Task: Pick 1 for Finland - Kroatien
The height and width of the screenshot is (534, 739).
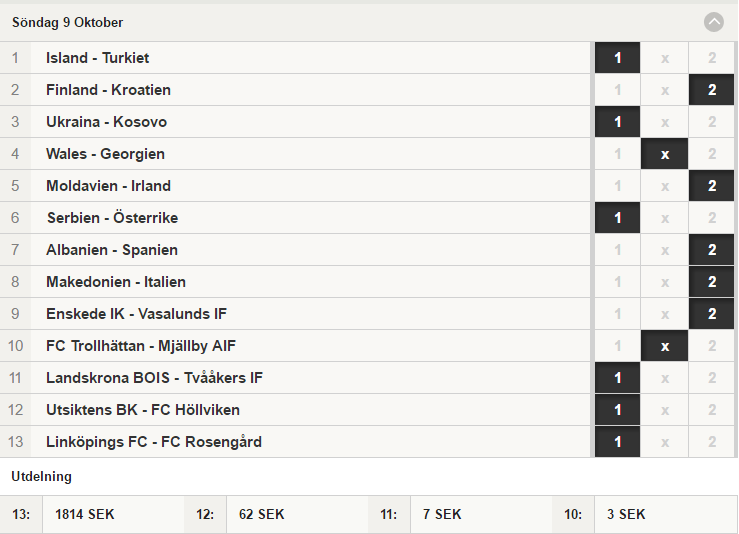Action: [x=617, y=90]
